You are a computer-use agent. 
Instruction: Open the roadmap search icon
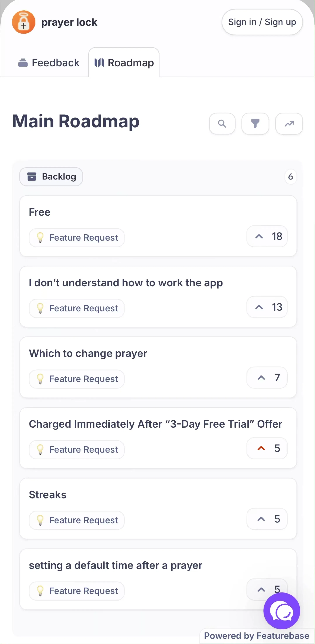[222, 123]
